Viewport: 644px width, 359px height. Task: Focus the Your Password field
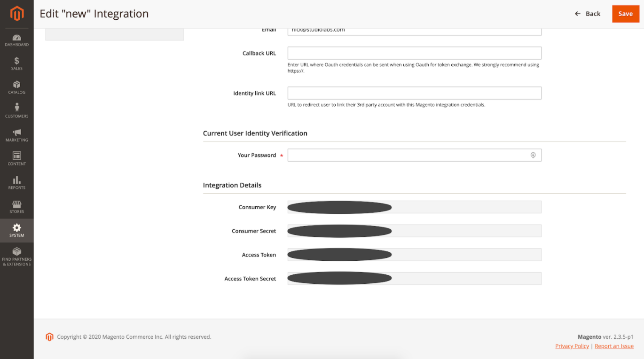tap(415, 155)
